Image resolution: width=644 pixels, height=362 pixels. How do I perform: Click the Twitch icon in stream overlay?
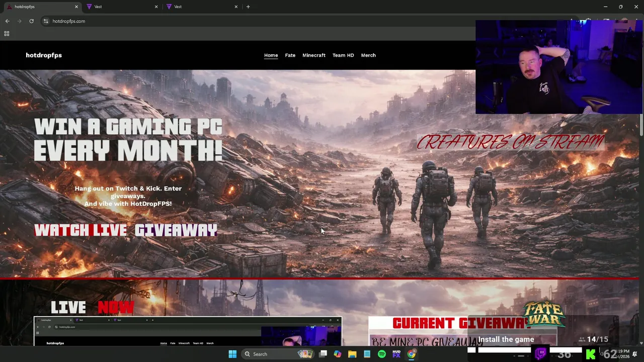click(541, 353)
